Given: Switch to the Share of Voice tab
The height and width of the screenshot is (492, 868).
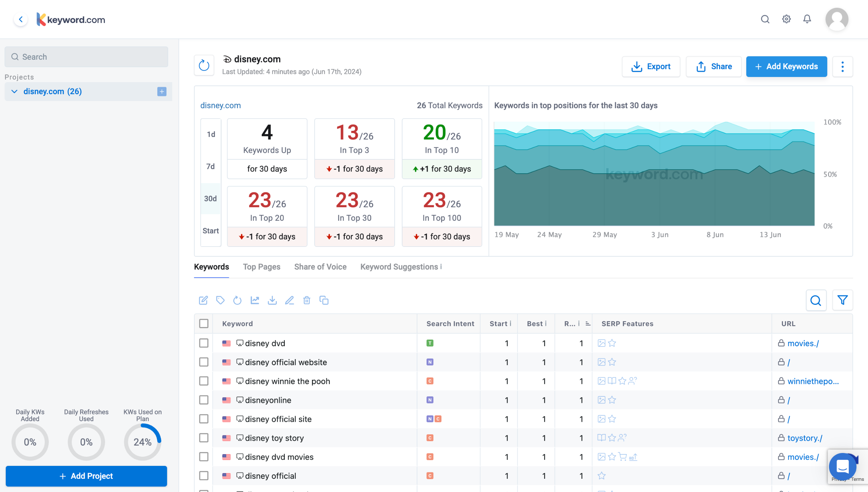Looking at the screenshot, I should tap(320, 267).
